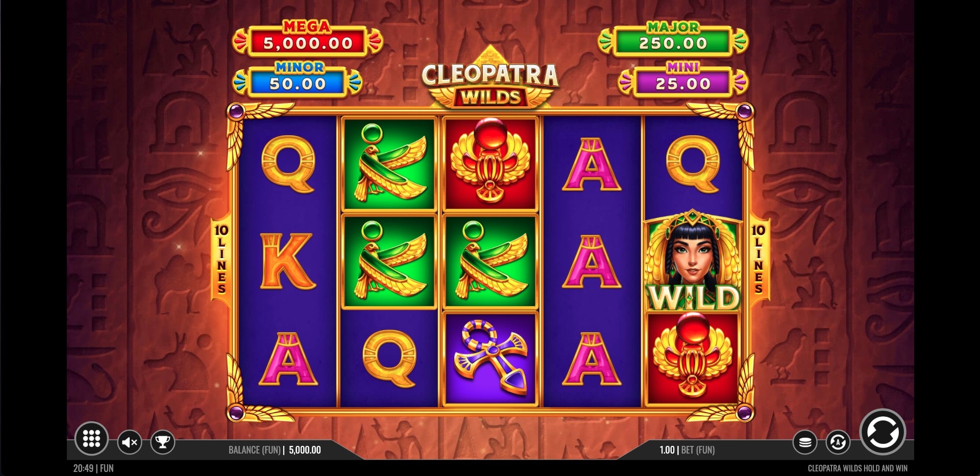Open the game menu grid icon
This screenshot has width=980, height=476.
[x=91, y=438]
